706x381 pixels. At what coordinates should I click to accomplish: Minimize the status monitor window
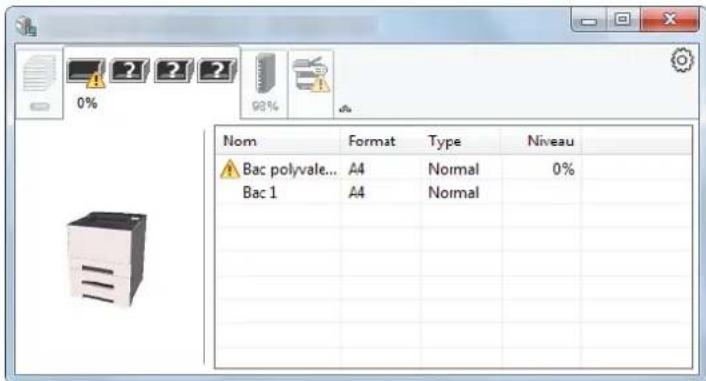[588, 20]
